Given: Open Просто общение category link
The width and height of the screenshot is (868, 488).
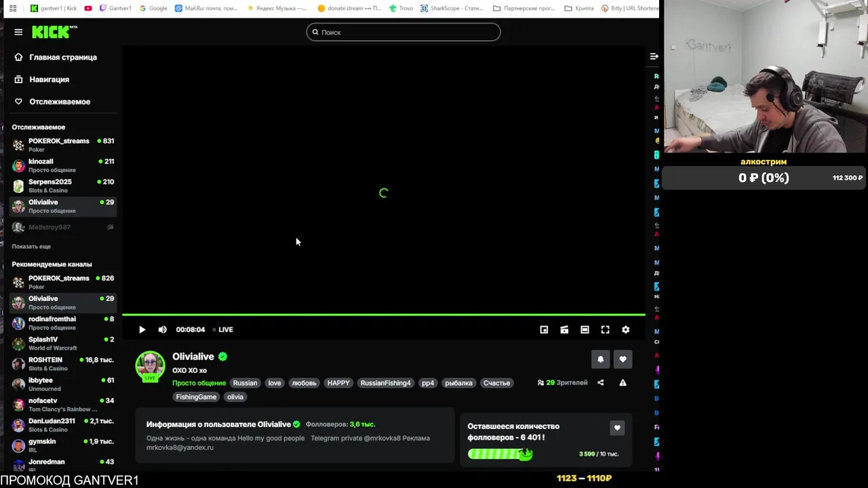Looking at the screenshot, I should [x=199, y=383].
